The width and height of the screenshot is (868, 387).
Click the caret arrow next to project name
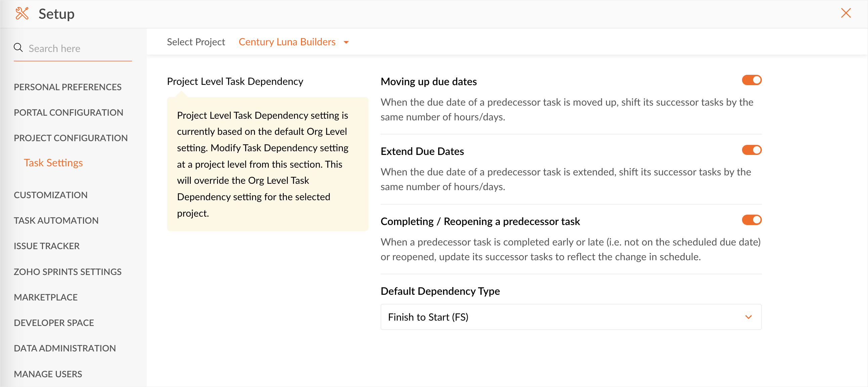[x=346, y=42]
